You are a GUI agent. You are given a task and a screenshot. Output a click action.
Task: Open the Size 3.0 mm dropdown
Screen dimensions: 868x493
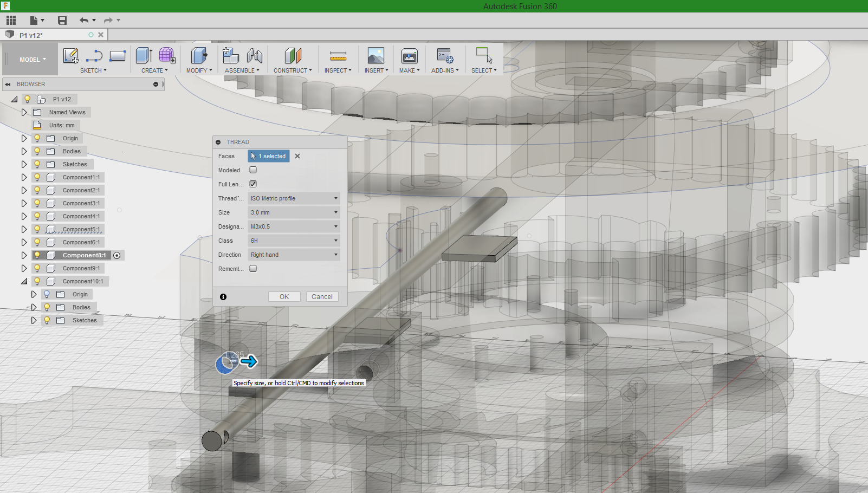click(x=294, y=212)
